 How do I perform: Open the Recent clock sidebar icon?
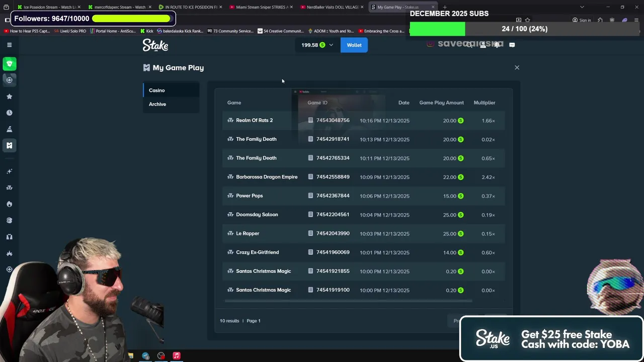click(x=9, y=113)
